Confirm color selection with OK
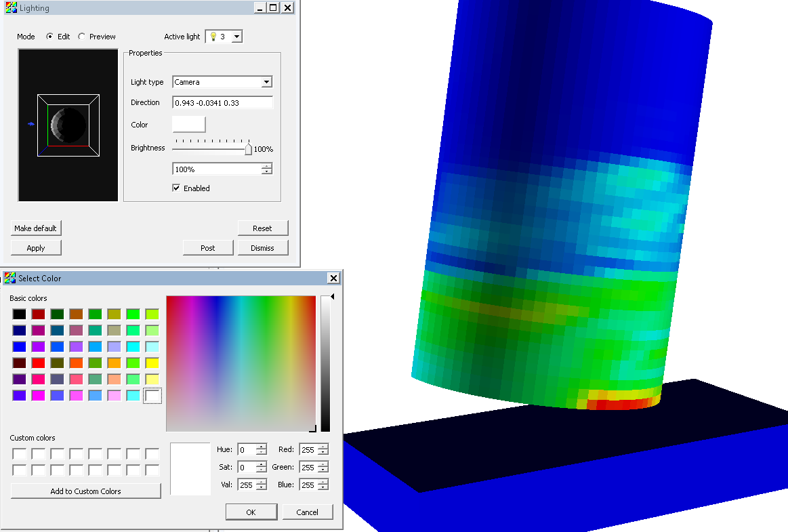The height and width of the screenshot is (532, 788). (251, 512)
